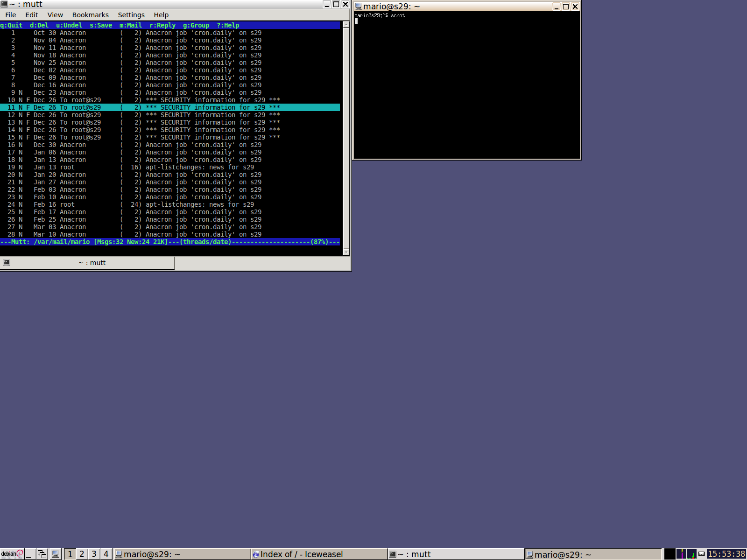The height and width of the screenshot is (560, 747).
Task: Maximize the mario@s29 terminal window
Action: (566, 7)
